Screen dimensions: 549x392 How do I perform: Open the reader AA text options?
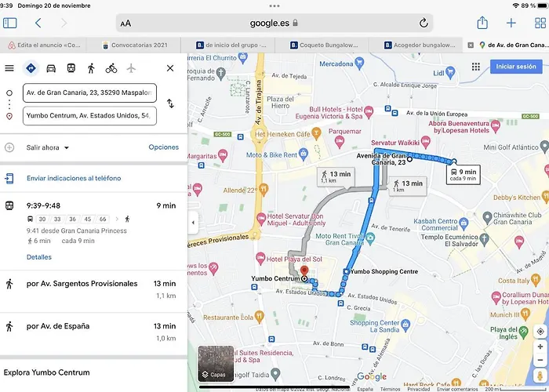point(125,24)
